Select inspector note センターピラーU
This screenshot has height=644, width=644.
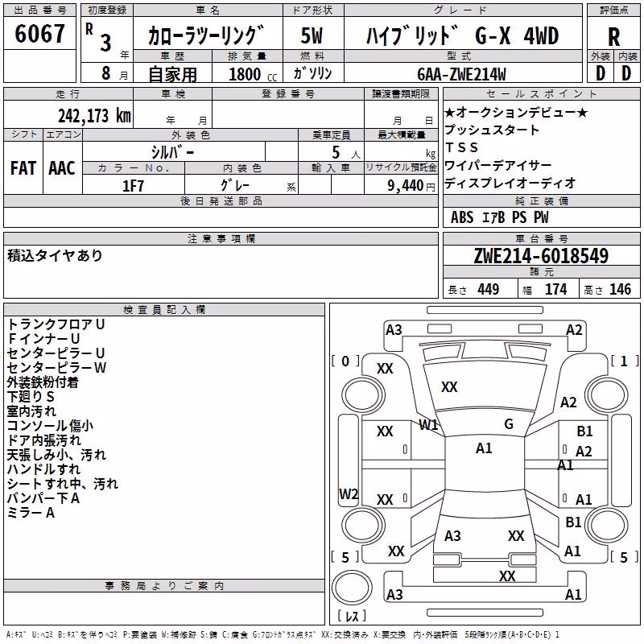point(56,353)
